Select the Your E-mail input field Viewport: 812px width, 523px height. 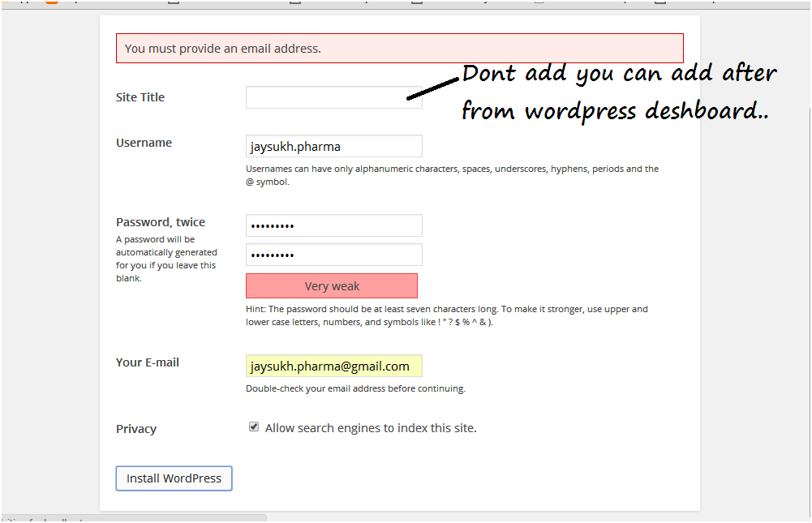pos(334,366)
